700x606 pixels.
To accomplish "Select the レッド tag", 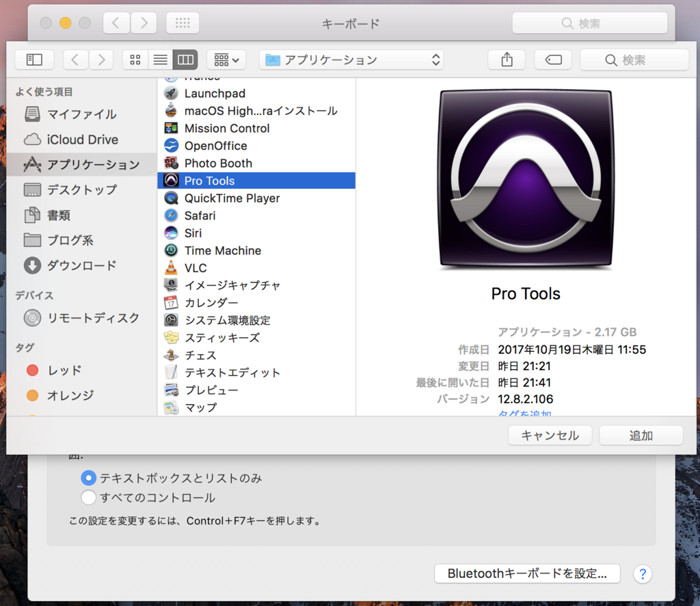I will 82,370.
